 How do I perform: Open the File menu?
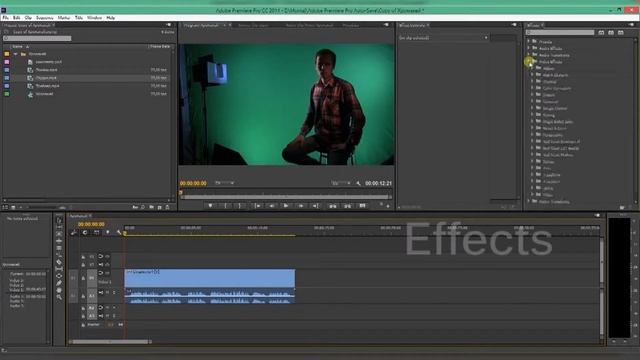pyautogui.click(x=6, y=18)
